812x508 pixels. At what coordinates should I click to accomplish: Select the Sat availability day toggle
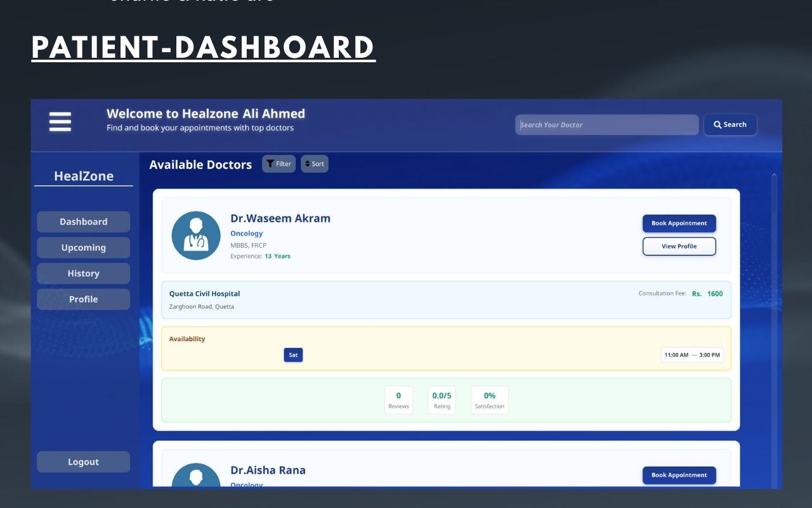click(x=293, y=355)
